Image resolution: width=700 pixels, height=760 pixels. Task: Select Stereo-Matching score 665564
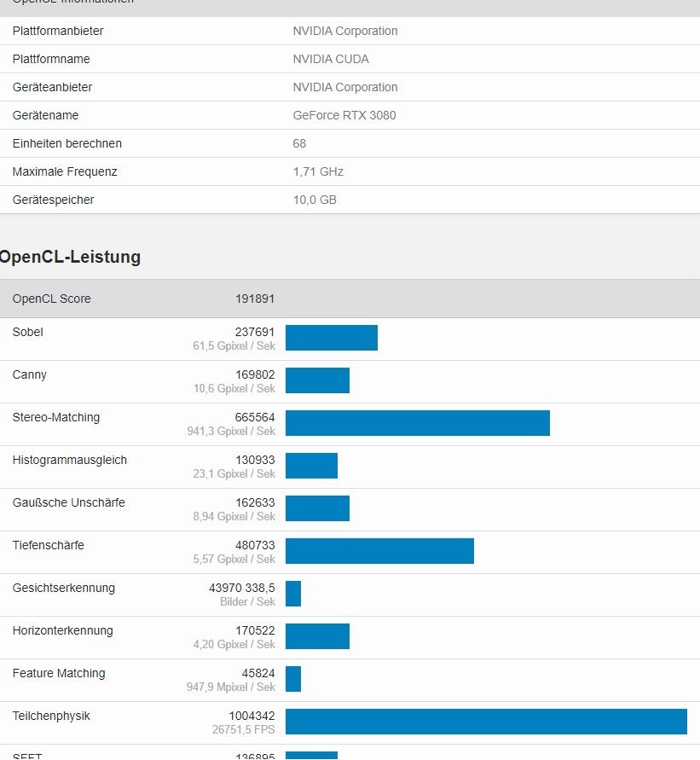tap(255, 417)
